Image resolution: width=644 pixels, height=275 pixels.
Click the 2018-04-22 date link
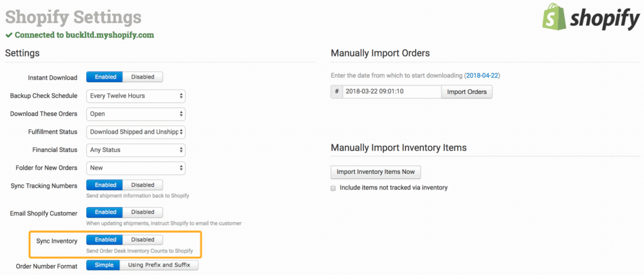tap(482, 76)
